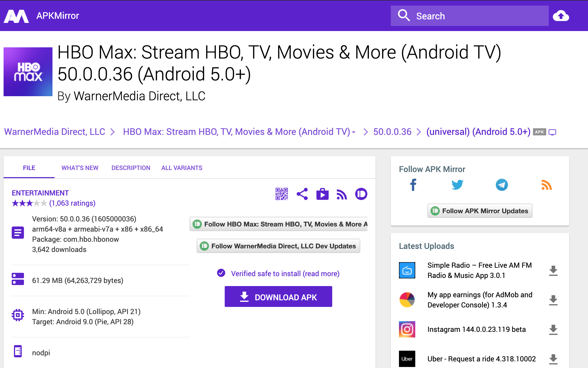588x368 pixels.
Task: Click DOWNLOAD APK button
Action: 278,297
